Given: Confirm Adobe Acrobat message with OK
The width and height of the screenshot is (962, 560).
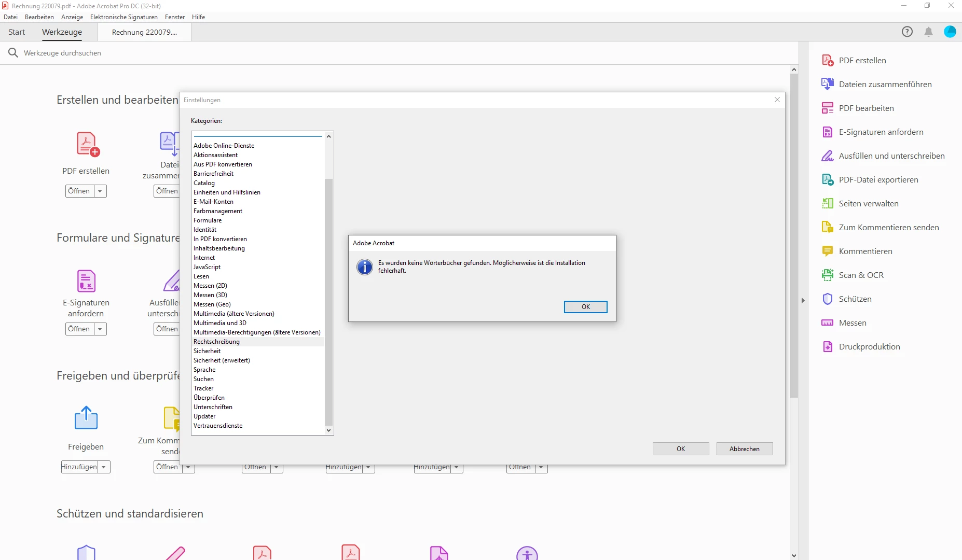Looking at the screenshot, I should point(586,307).
